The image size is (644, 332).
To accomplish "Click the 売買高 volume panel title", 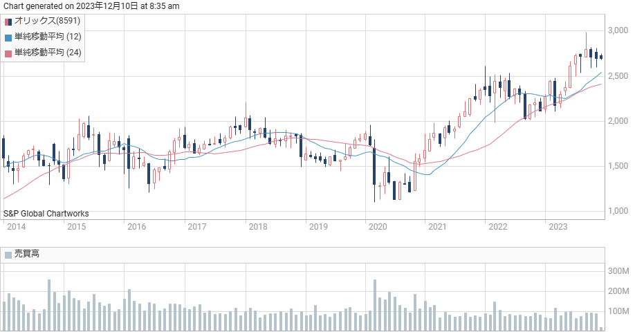I will (x=27, y=254).
